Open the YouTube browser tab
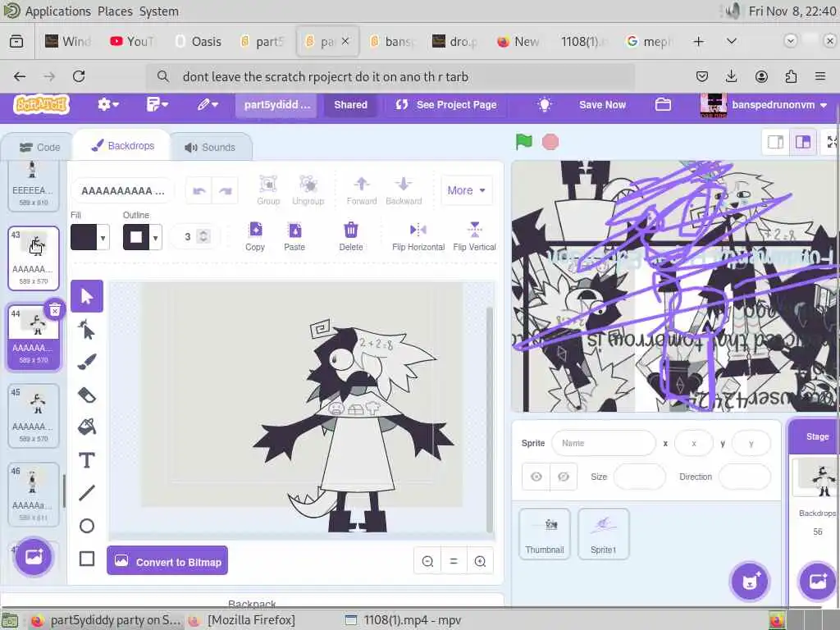 133,41
